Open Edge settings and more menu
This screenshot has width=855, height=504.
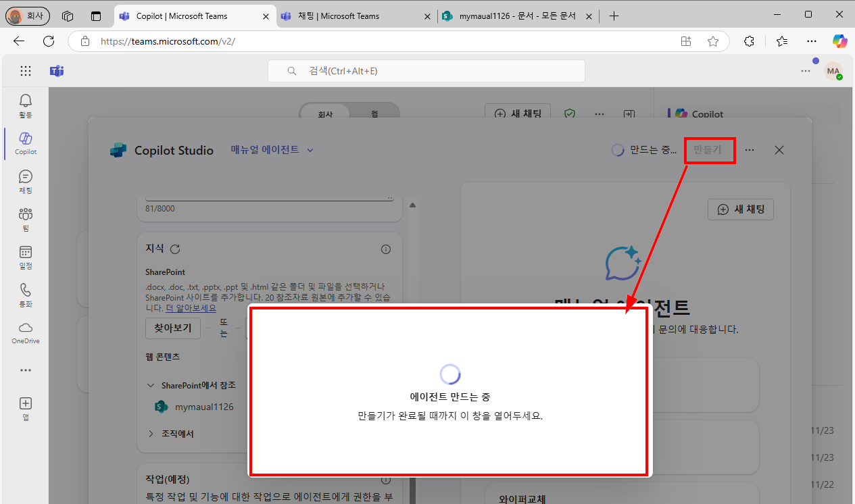(813, 41)
